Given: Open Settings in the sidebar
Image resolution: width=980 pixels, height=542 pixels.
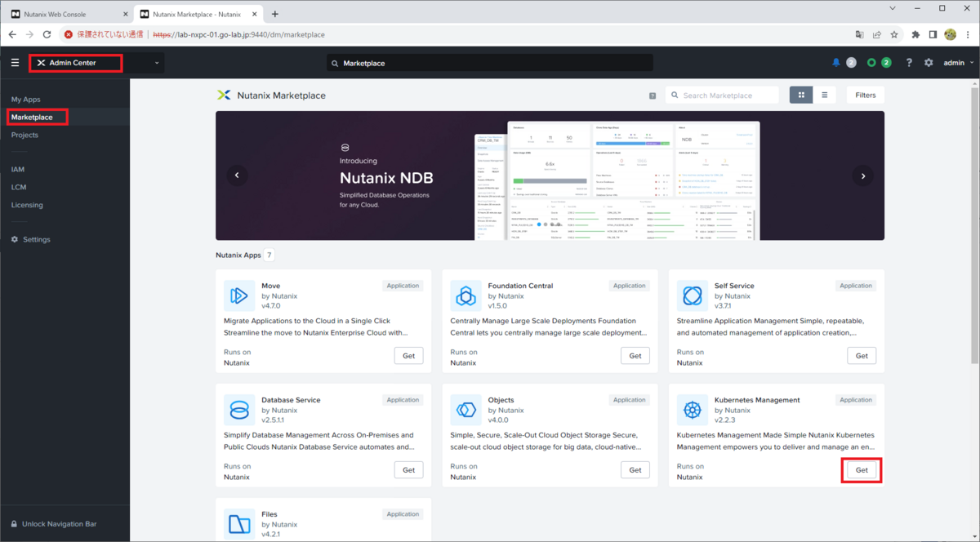Looking at the screenshot, I should pos(37,240).
